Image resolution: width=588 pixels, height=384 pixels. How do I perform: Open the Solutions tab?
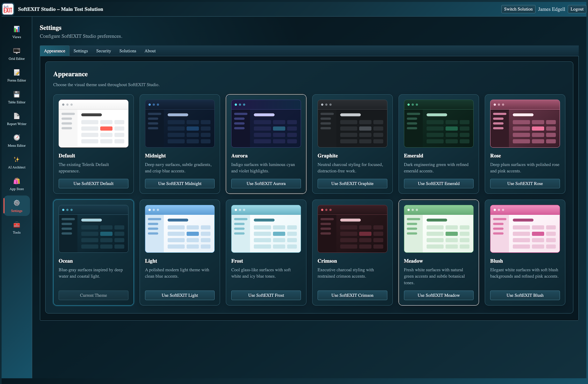128,51
